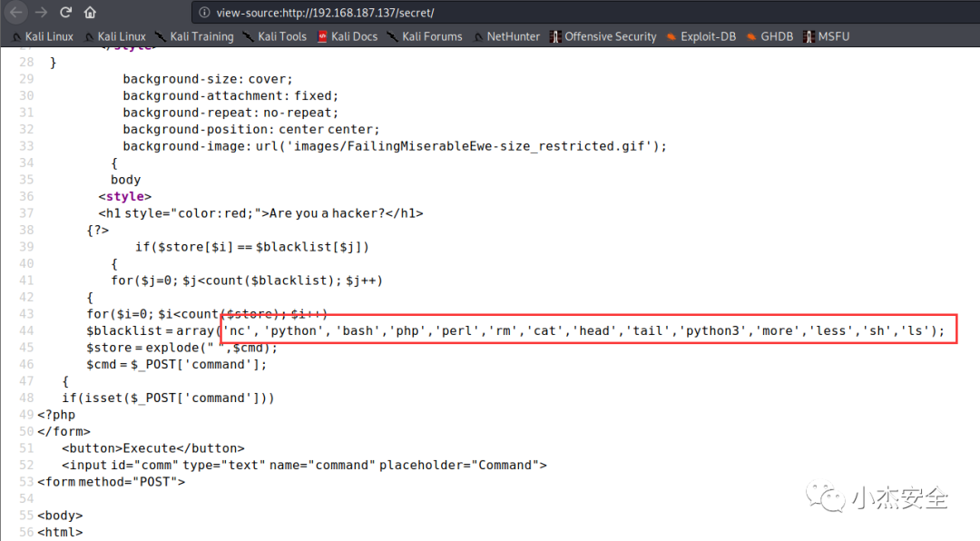Open Exploit-DB bookmark
Image resolution: width=980 pixels, height=541 pixels.
pyautogui.click(x=701, y=36)
